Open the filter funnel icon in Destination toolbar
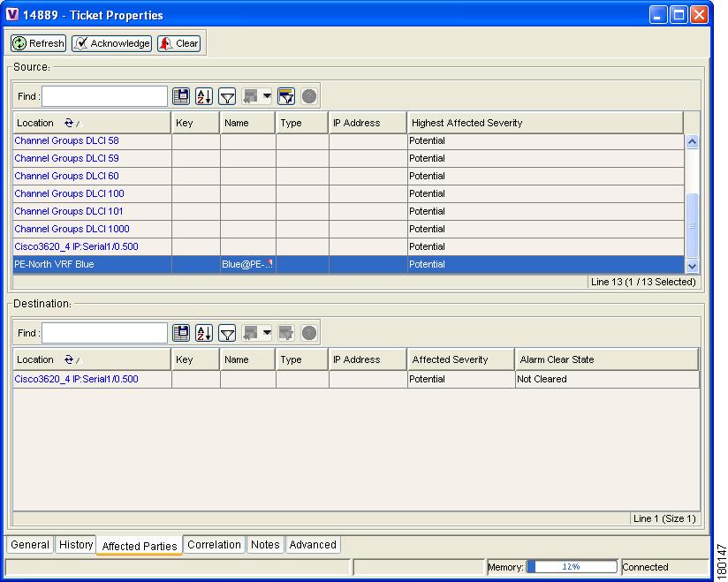This screenshot has width=728, height=582. coord(227,333)
